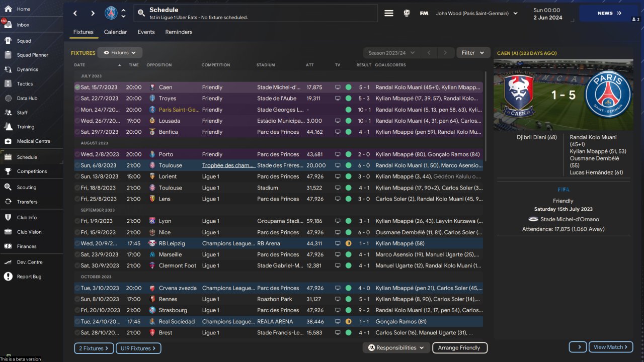
Task: Click the Report Bug sidebar icon
Action: point(8,277)
